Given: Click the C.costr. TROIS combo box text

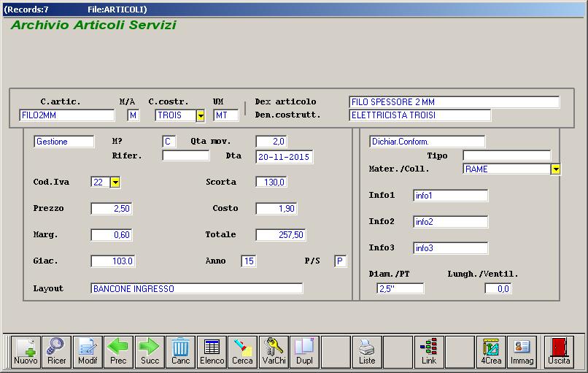Looking at the screenshot, I should 176,115.
